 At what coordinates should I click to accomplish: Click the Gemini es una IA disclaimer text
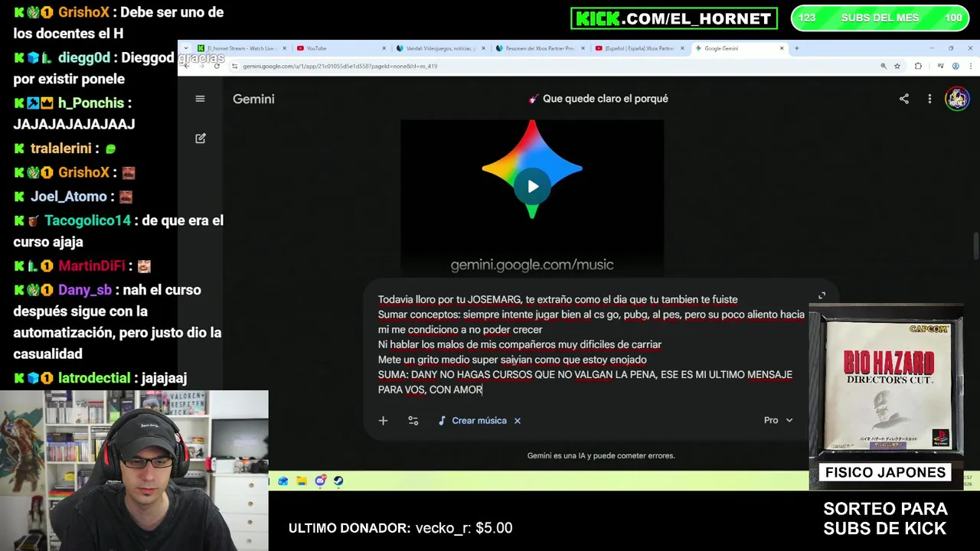point(601,455)
